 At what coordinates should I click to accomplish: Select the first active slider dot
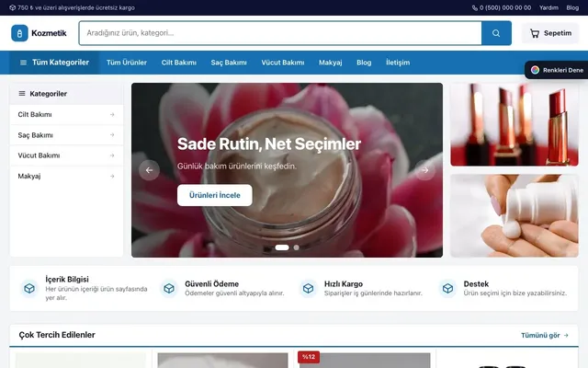point(282,247)
